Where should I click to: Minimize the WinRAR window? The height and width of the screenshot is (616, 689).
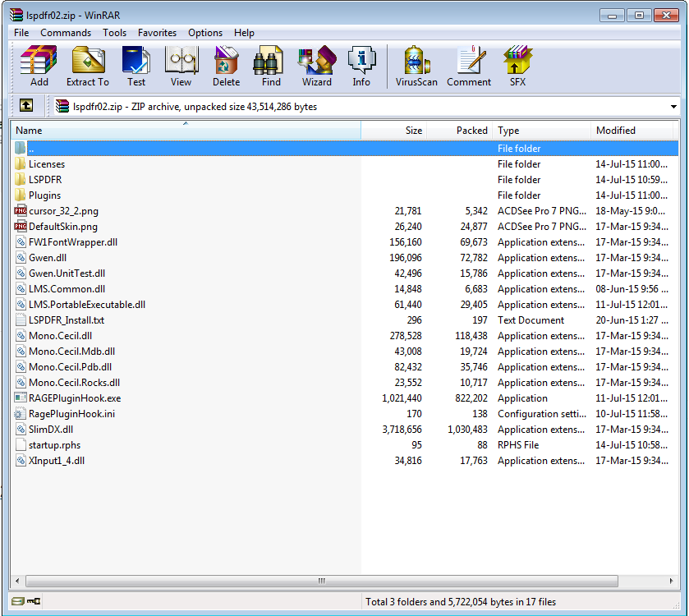click(x=612, y=16)
